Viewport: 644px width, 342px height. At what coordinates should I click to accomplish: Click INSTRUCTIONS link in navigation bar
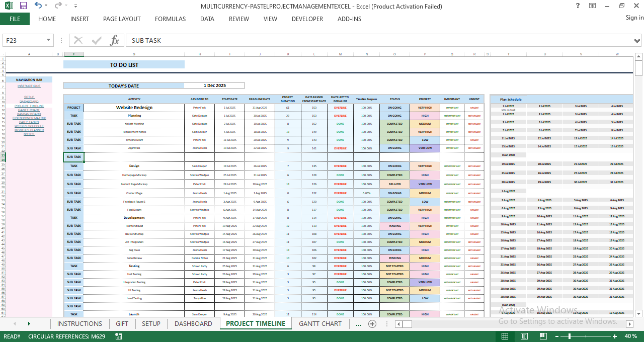click(x=29, y=86)
